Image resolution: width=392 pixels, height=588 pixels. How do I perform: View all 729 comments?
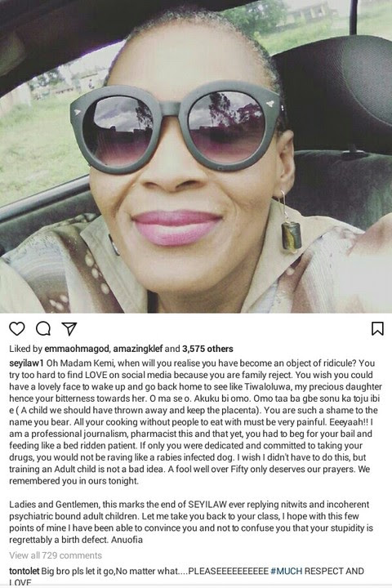point(56,555)
